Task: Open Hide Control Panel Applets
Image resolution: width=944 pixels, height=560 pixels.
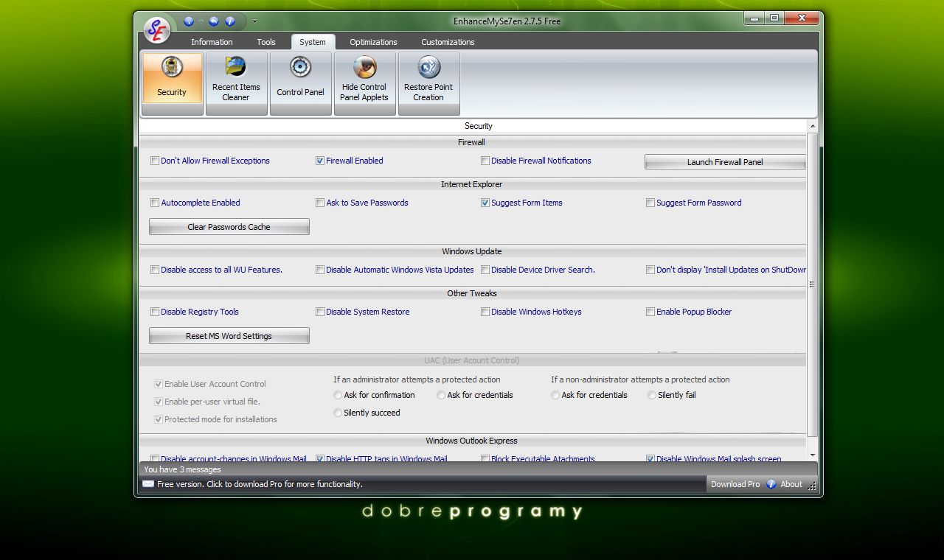Action: point(364,83)
